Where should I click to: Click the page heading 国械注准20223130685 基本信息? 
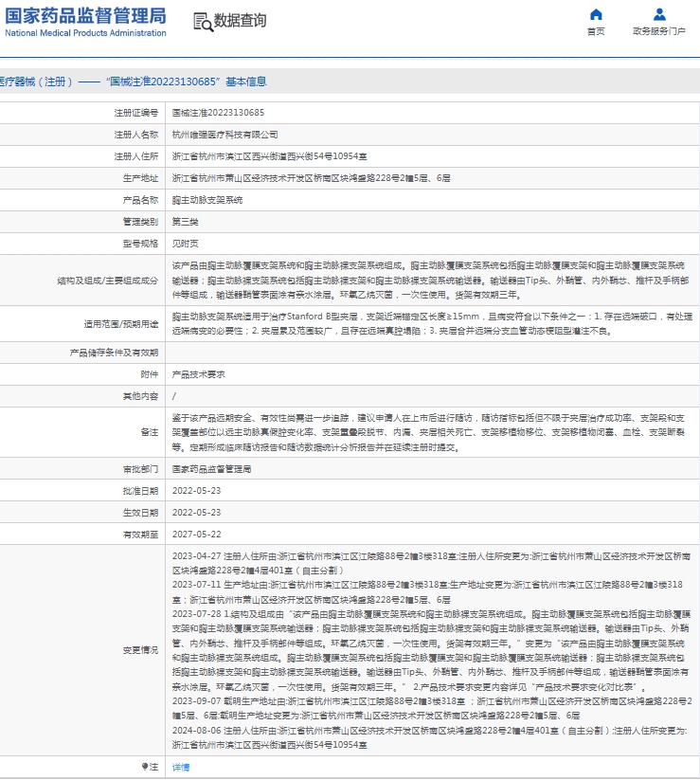[134, 82]
